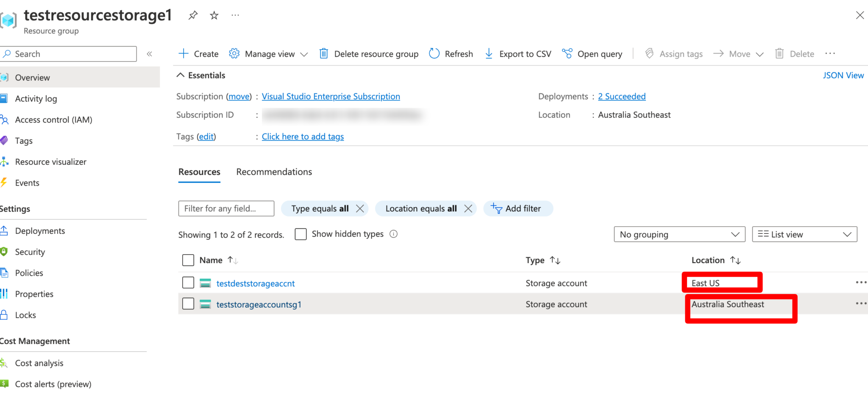Image resolution: width=868 pixels, height=394 pixels.
Task: Click the Filter for any field box
Action: click(x=226, y=208)
